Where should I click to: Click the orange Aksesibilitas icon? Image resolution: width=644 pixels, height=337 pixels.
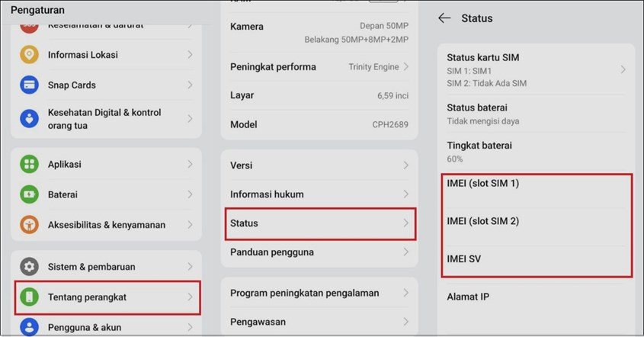point(29,225)
